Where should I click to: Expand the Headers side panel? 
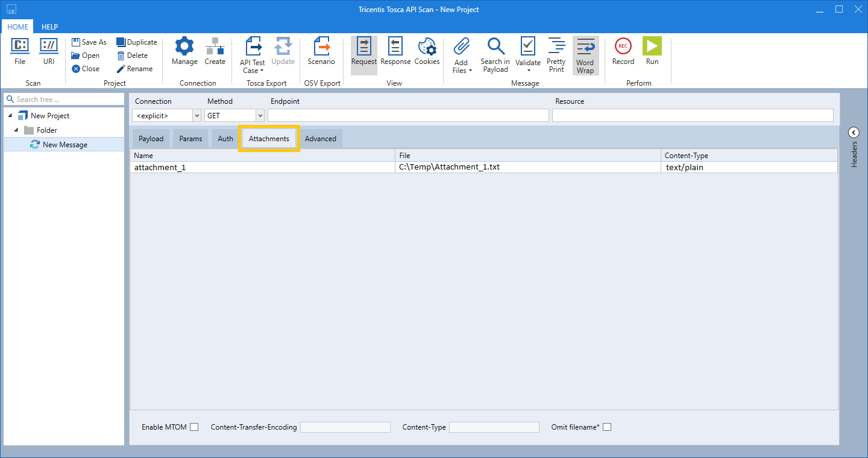coord(854,133)
